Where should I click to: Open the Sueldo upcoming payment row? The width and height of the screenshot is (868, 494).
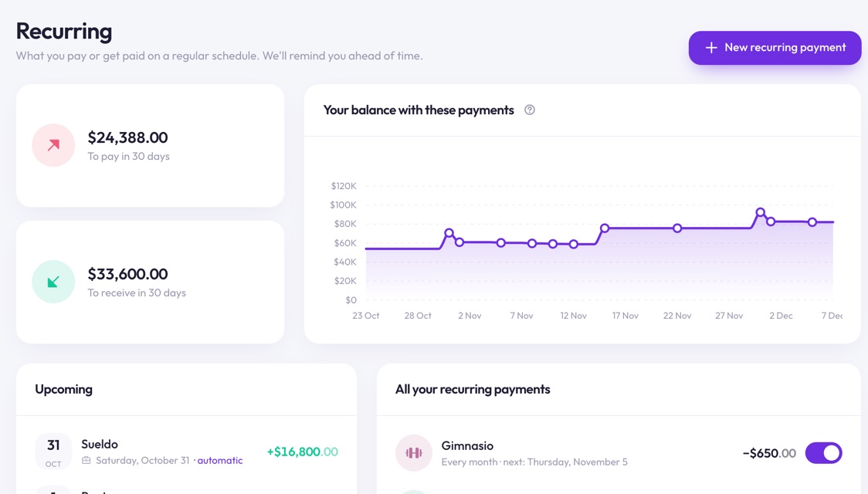coord(187,452)
